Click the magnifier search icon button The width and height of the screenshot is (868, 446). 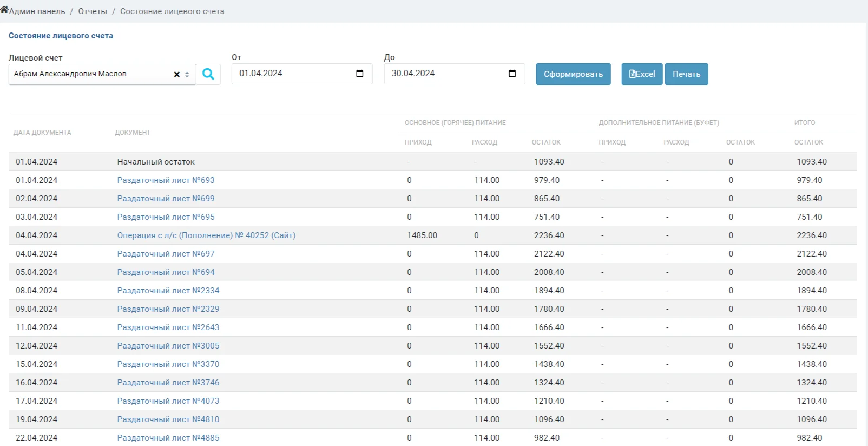point(208,74)
